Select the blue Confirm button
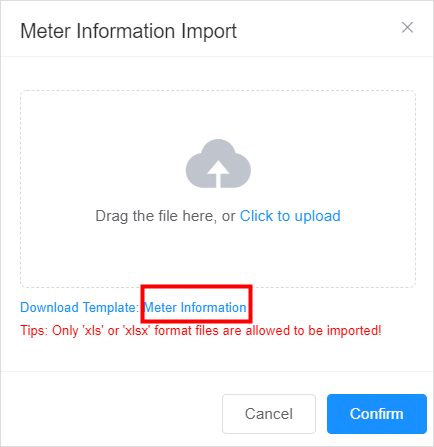 377,414
